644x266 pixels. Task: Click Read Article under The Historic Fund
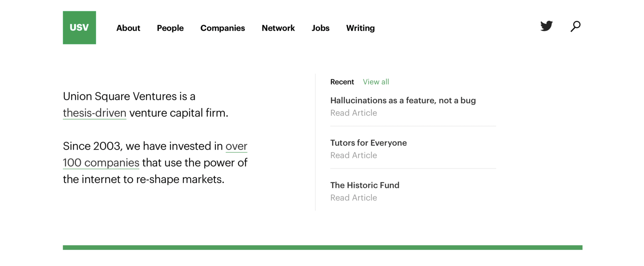click(x=353, y=198)
